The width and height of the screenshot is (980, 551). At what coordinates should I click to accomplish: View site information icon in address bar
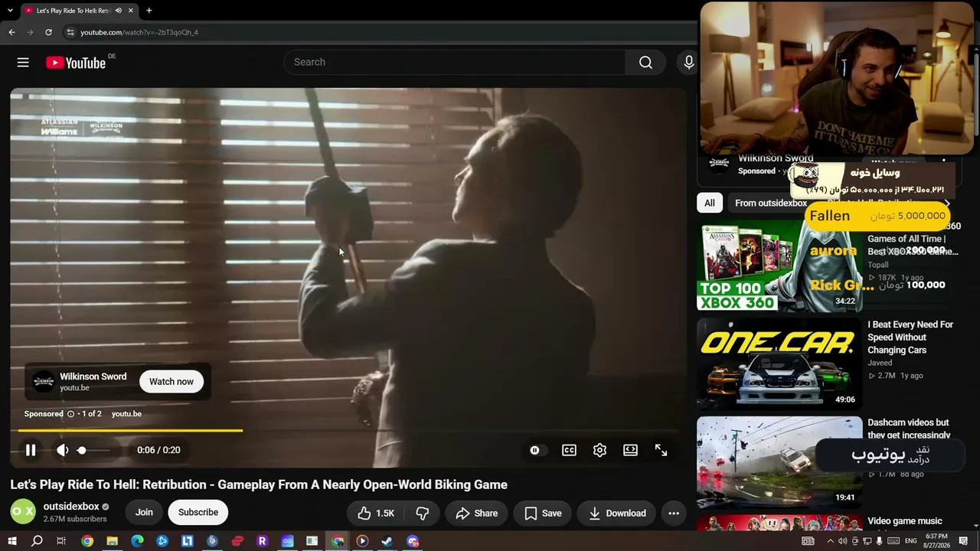[70, 32]
